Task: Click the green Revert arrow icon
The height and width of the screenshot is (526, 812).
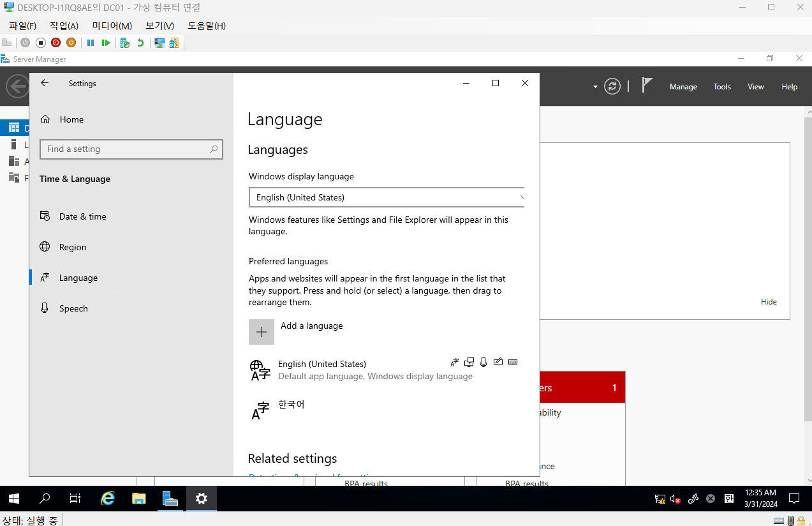Action: click(x=140, y=43)
